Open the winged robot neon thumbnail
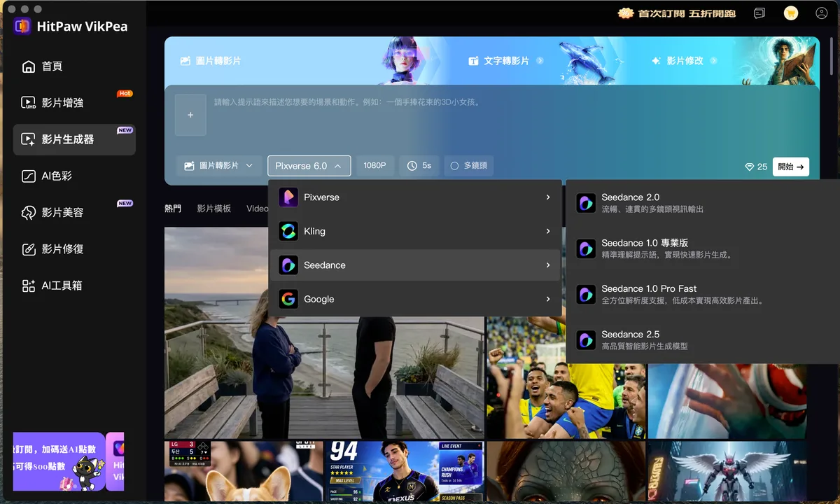 pyautogui.click(x=727, y=471)
